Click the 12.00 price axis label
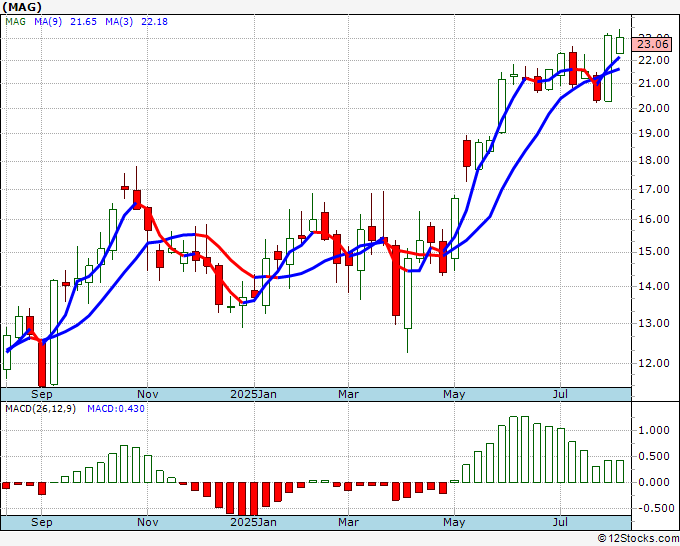680x546 pixels. tap(654, 363)
